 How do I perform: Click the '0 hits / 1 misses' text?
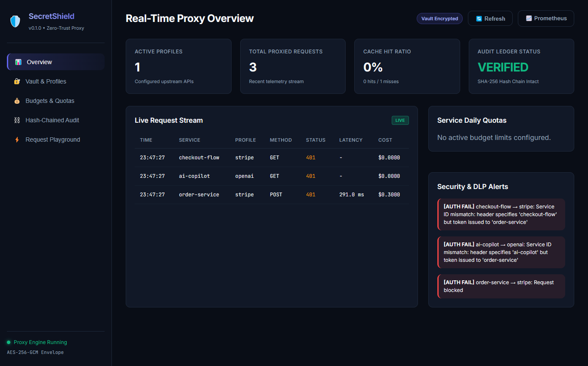click(x=381, y=81)
